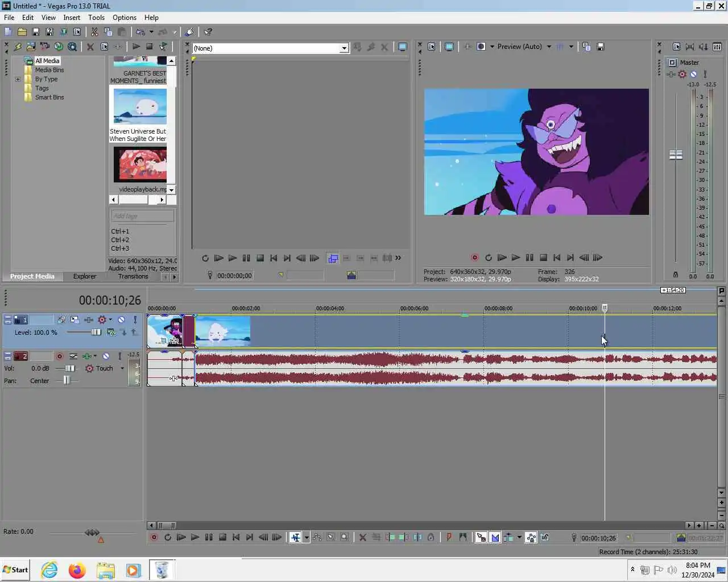Open the Compositing Mode icon on track 1
The height and width of the screenshot is (582, 728).
coord(111,332)
